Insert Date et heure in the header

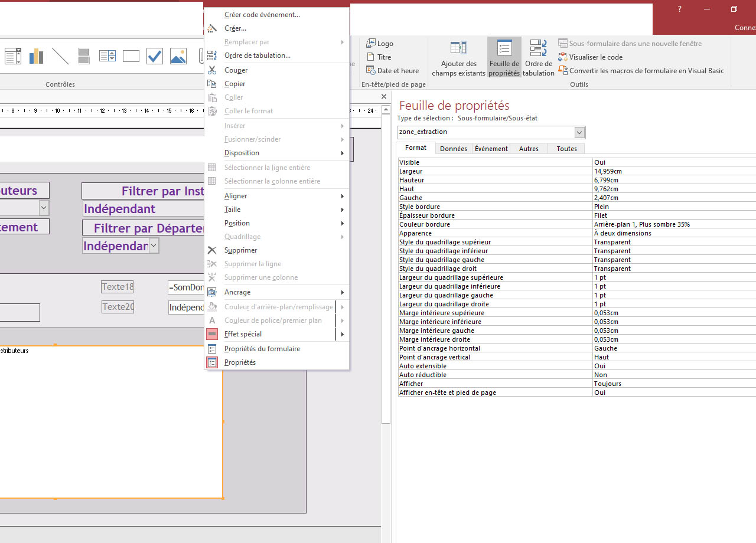tap(393, 71)
